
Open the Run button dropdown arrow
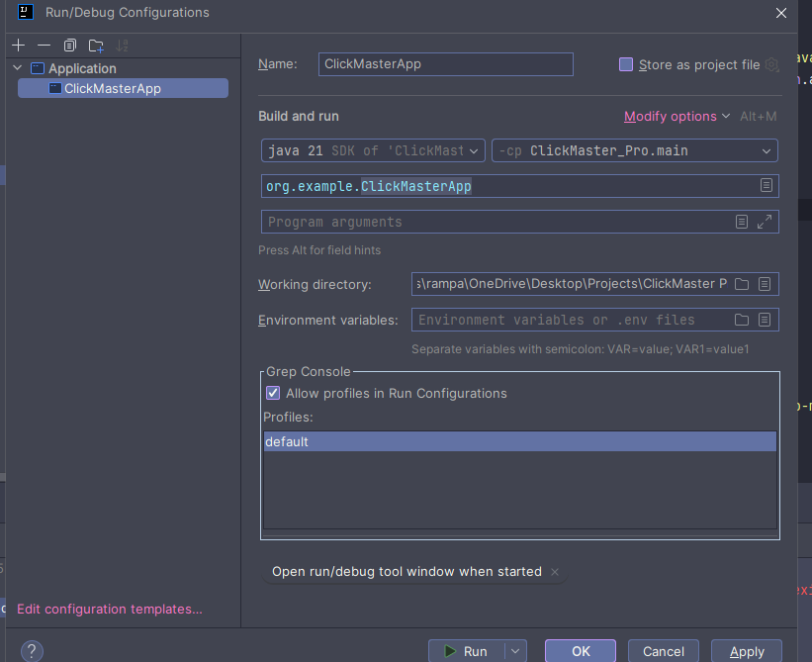(515, 651)
